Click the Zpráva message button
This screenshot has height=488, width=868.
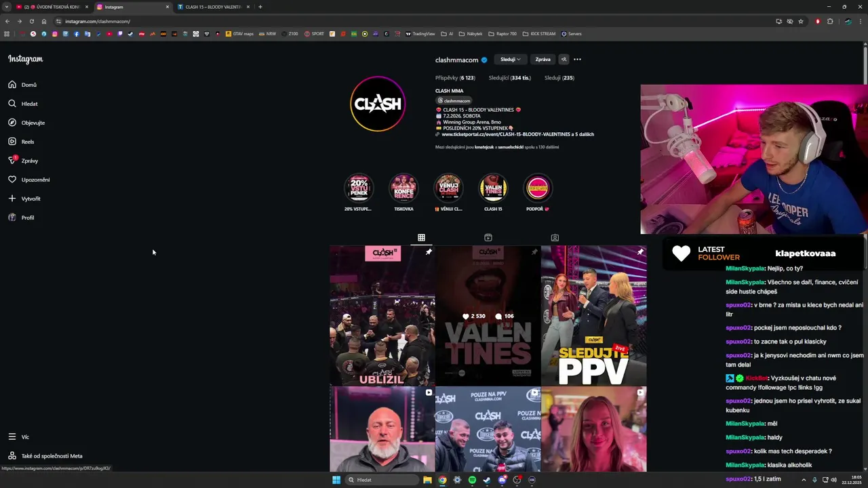[x=542, y=60]
